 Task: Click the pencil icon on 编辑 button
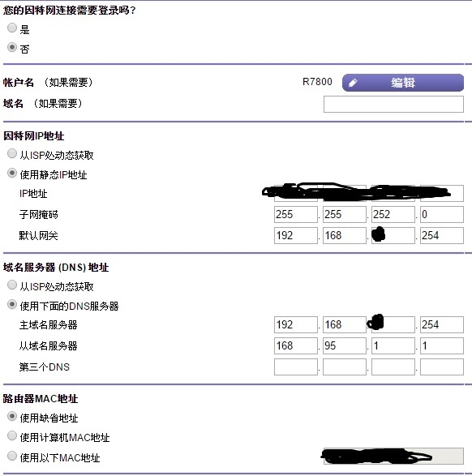(353, 83)
